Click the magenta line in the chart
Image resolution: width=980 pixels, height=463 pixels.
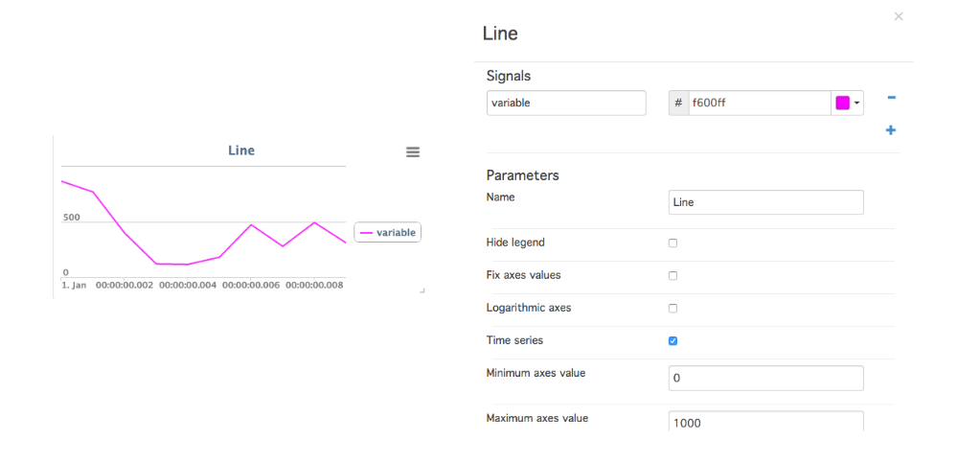pos(171,264)
